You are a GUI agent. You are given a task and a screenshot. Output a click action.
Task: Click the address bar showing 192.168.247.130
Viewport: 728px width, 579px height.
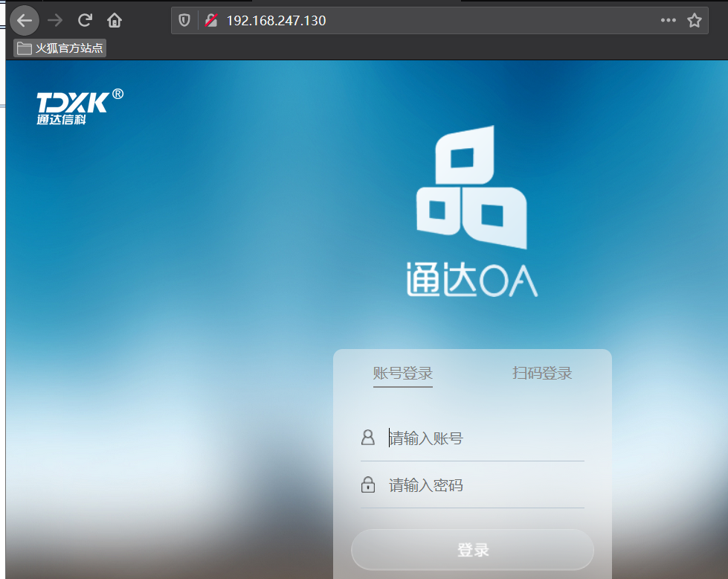[439, 20]
